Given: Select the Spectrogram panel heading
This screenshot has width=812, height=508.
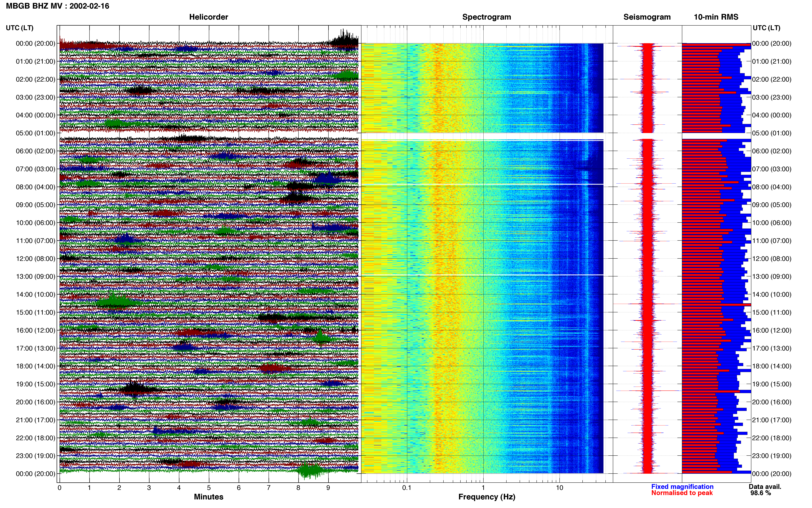Looking at the screenshot, I should [487, 17].
